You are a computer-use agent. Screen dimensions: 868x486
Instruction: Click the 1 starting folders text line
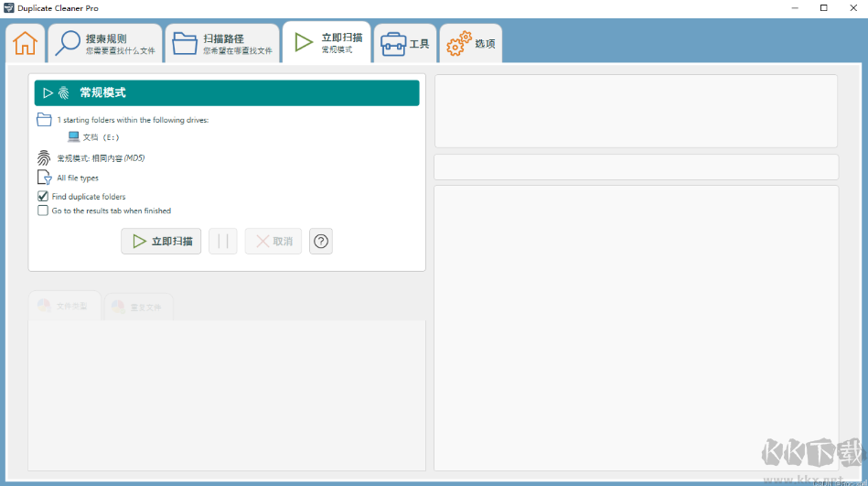133,120
